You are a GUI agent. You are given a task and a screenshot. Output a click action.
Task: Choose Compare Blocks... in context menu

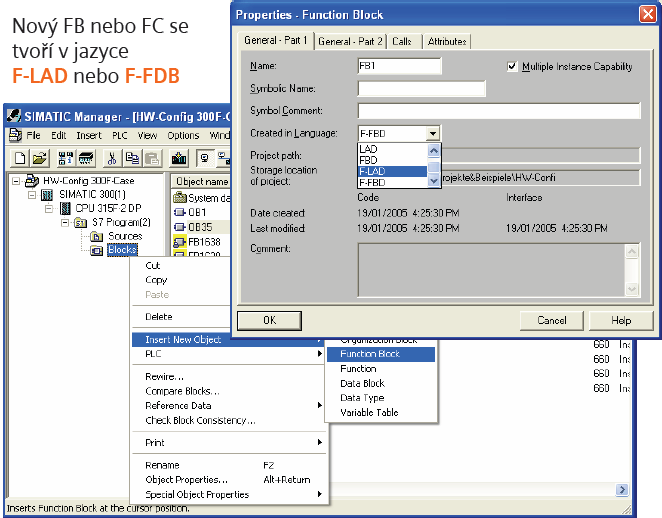pyautogui.click(x=228, y=391)
